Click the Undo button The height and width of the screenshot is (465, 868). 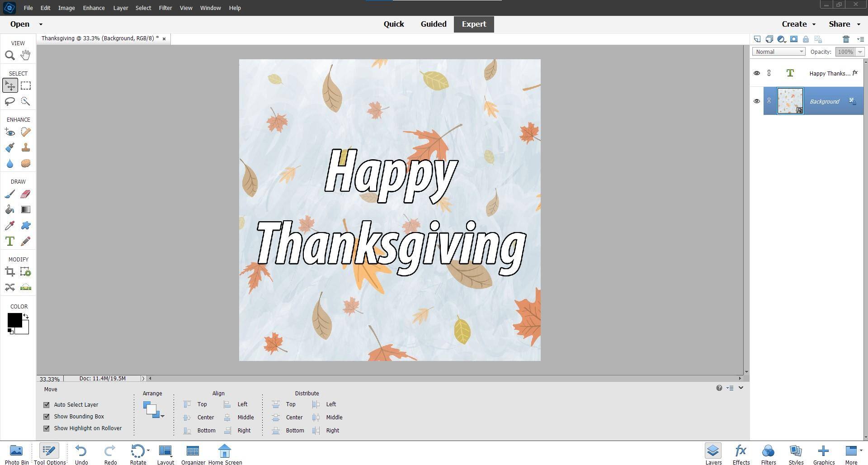pyautogui.click(x=81, y=454)
